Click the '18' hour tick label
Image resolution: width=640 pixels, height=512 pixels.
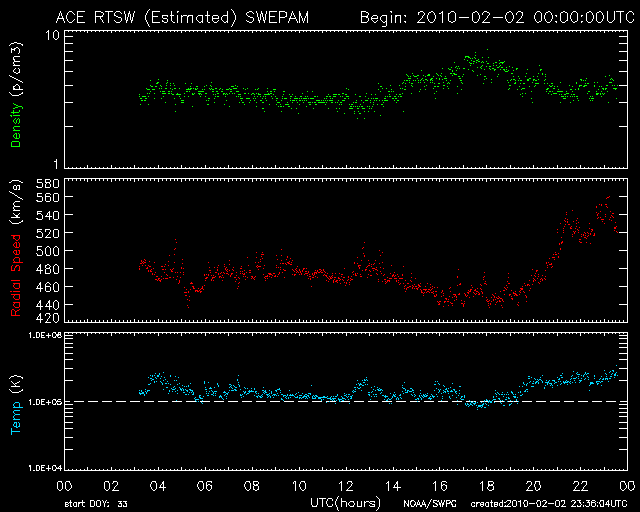coord(487,486)
